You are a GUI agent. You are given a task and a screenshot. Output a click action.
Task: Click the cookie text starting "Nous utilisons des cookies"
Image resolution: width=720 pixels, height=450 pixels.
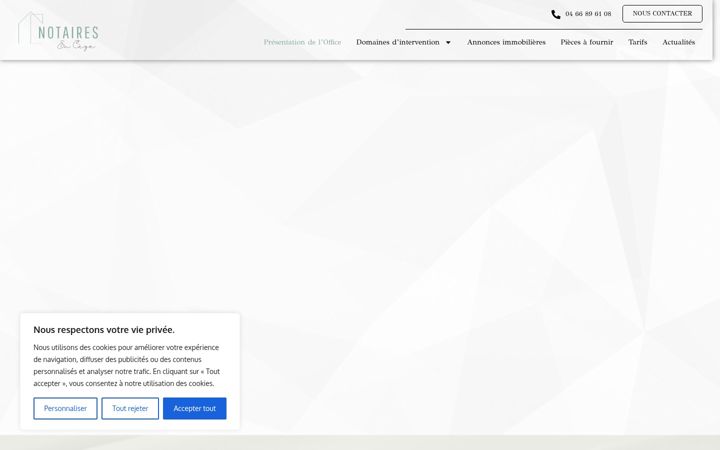click(x=127, y=366)
